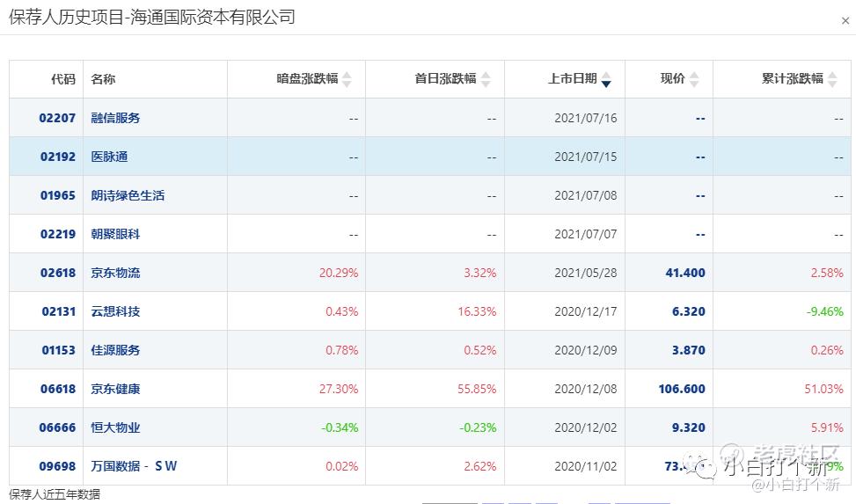856x504 pixels.
Task: Open stock 万国数据 - SW
Action: pos(134,466)
